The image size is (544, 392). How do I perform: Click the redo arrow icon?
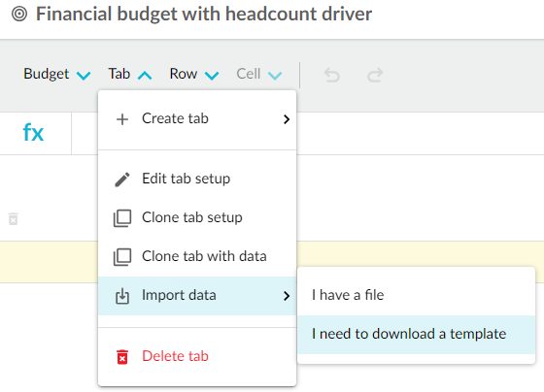(375, 76)
